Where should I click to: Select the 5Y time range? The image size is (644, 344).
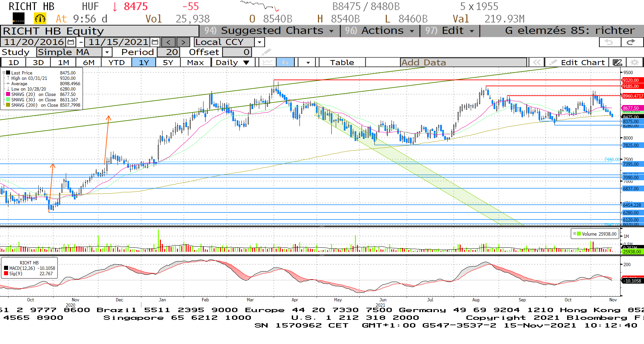pos(168,62)
